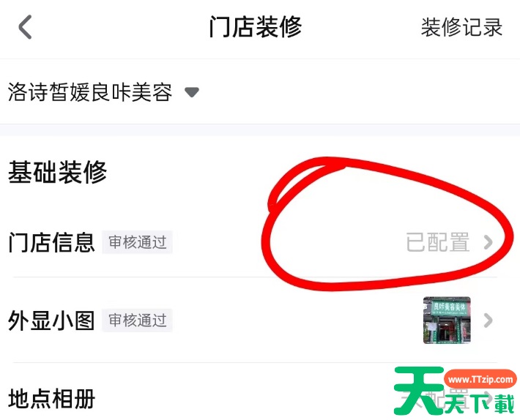Click the 门店装修 page title
The image size is (520, 420).
coord(256,27)
